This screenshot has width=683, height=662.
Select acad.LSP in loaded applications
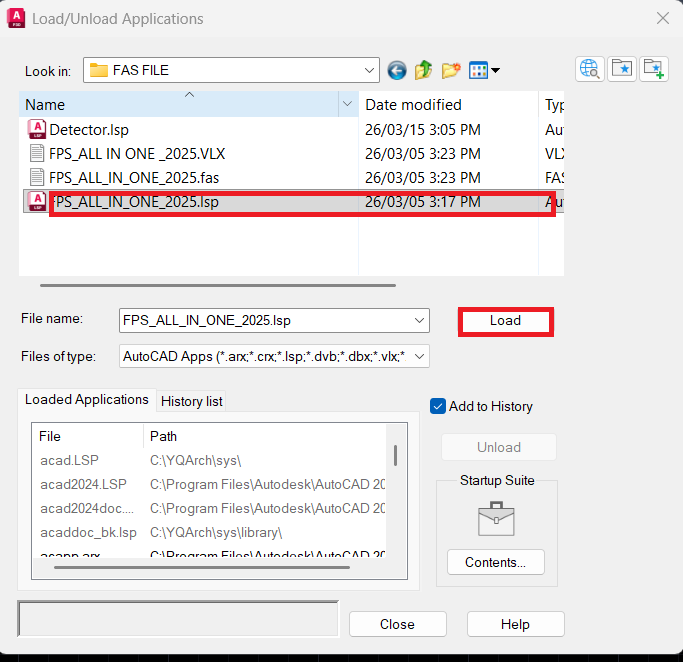coord(69,460)
